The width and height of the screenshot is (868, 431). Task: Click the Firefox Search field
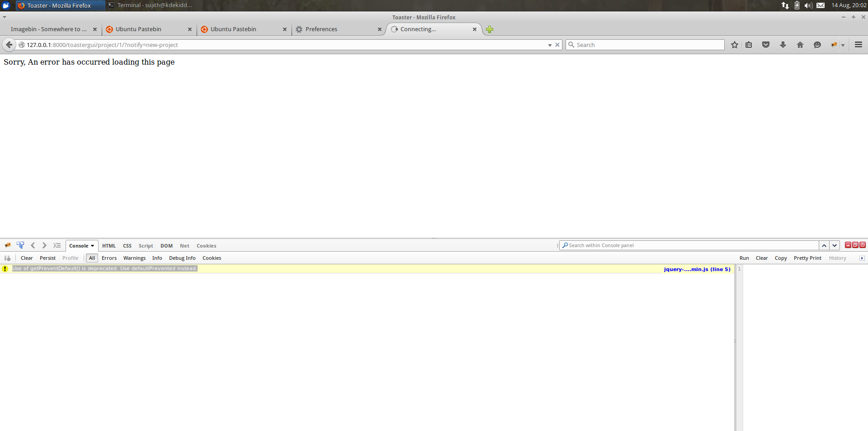click(645, 45)
